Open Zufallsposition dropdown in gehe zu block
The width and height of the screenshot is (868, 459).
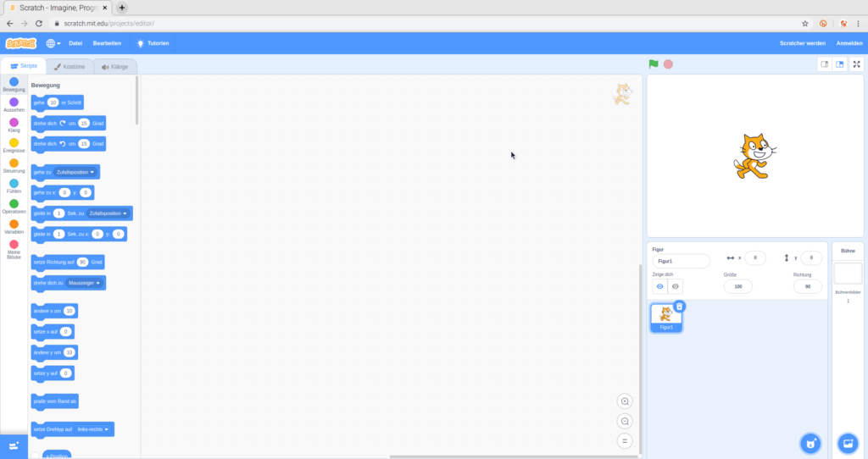[x=75, y=172]
